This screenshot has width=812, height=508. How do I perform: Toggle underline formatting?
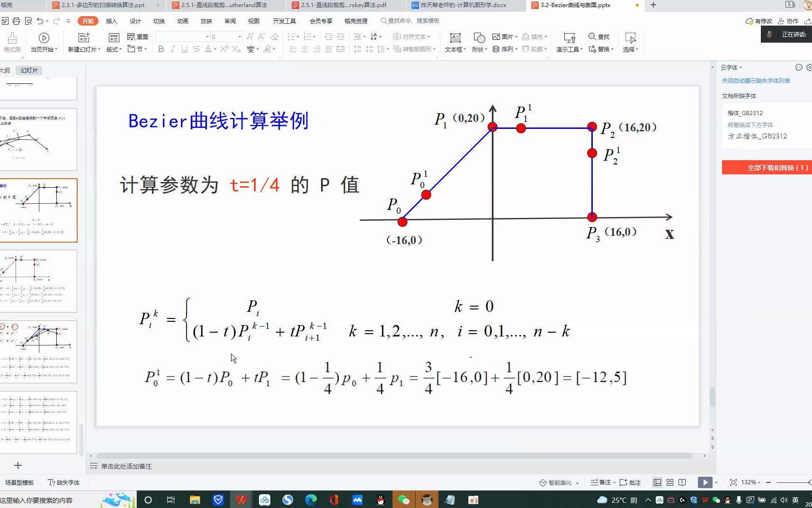point(184,49)
